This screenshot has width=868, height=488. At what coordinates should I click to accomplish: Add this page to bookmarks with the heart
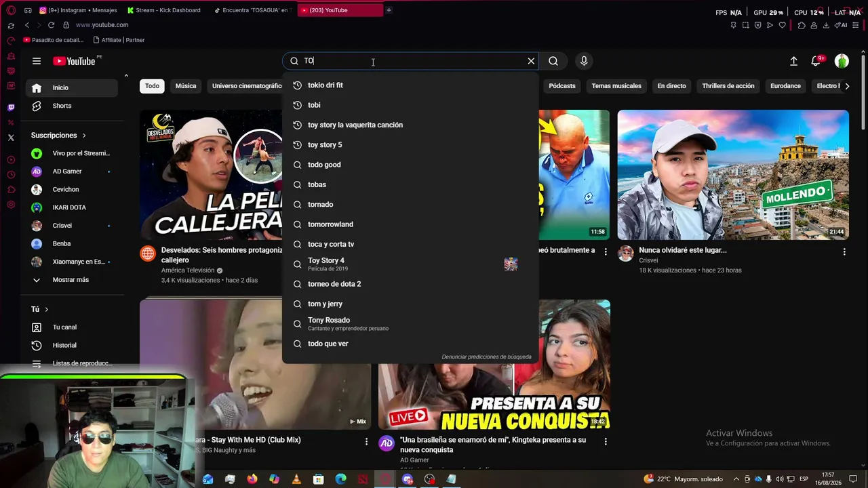coord(782,25)
